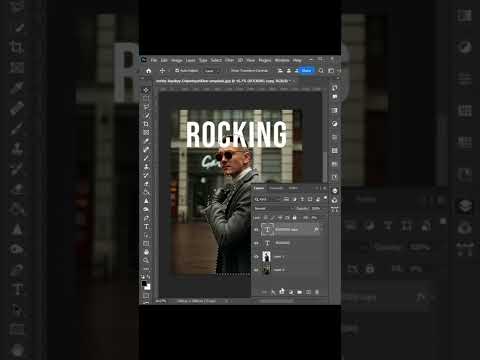Image resolution: width=480 pixels, height=360 pixels.
Task: Click the Layer 0 thumbnail
Action: click(266, 269)
